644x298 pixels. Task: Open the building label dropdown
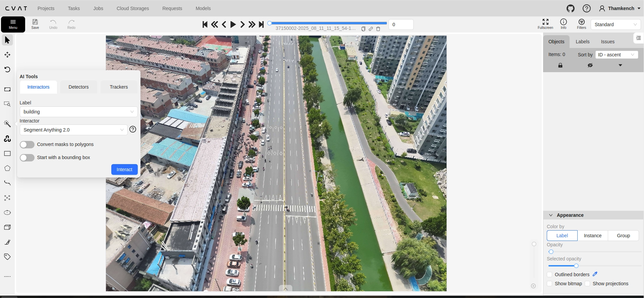point(79,112)
